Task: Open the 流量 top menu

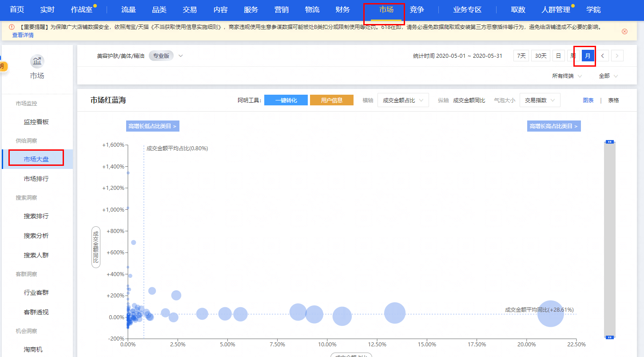Action: (129, 10)
